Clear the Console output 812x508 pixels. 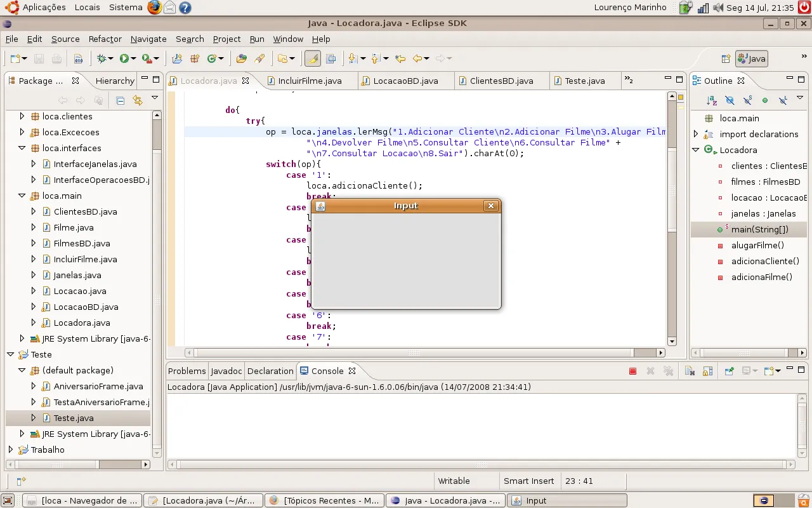tap(690, 371)
